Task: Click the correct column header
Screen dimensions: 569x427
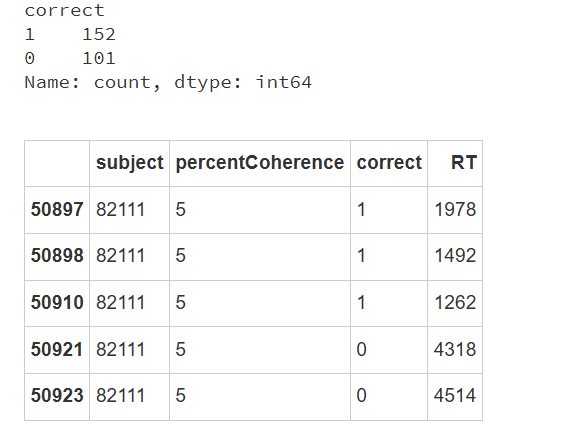Action: 389,162
